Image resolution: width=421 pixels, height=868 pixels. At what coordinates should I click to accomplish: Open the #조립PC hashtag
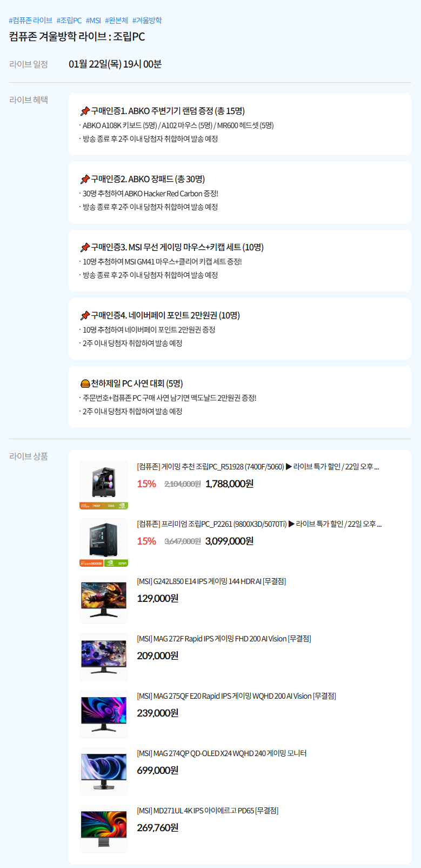pyautogui.click(x=69, y=21)
